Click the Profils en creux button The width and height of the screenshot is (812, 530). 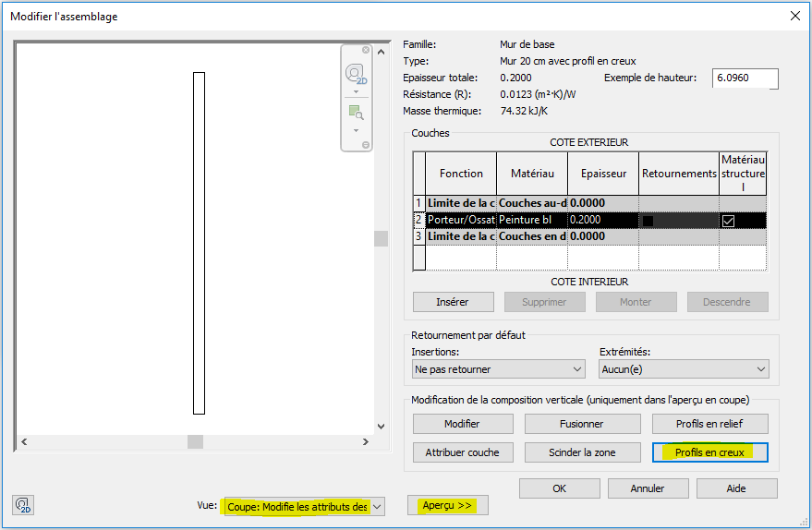[x=709, y=452]
